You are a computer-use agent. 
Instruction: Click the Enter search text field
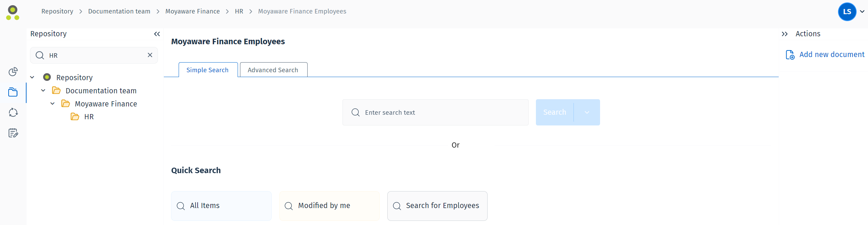click(435, 112)
